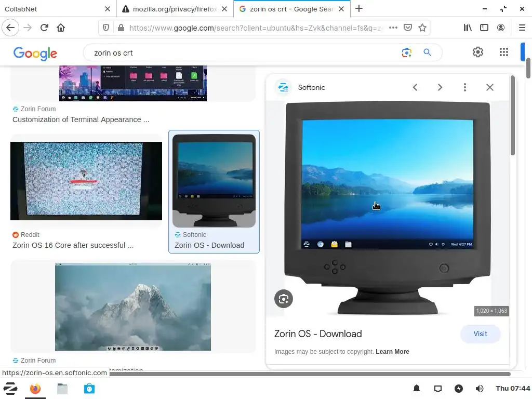Click the Firefox taskbar icon
The image size is (532, 399).
click(x=35, y=389)
